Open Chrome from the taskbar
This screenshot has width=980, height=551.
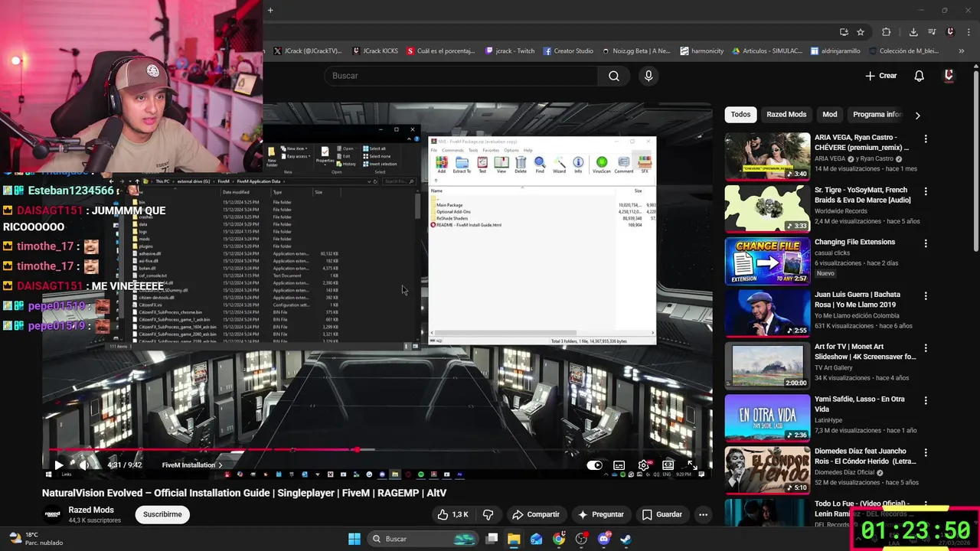coord(559,539)
